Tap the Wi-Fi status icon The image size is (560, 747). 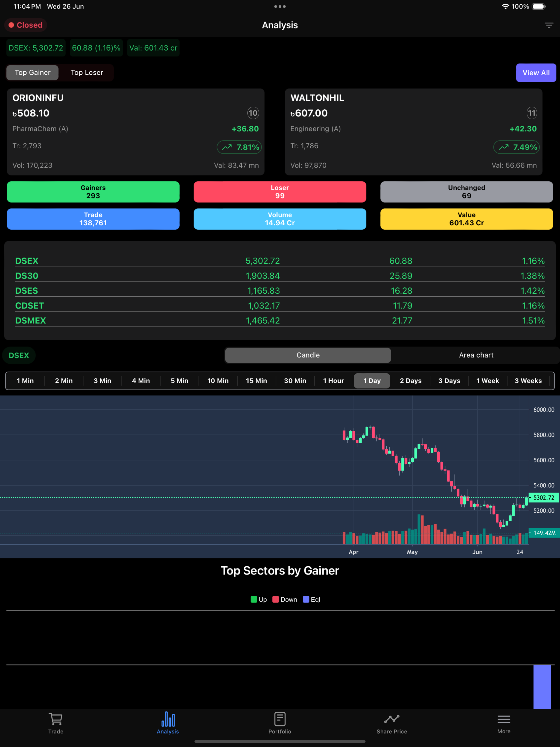click(505, 6)
